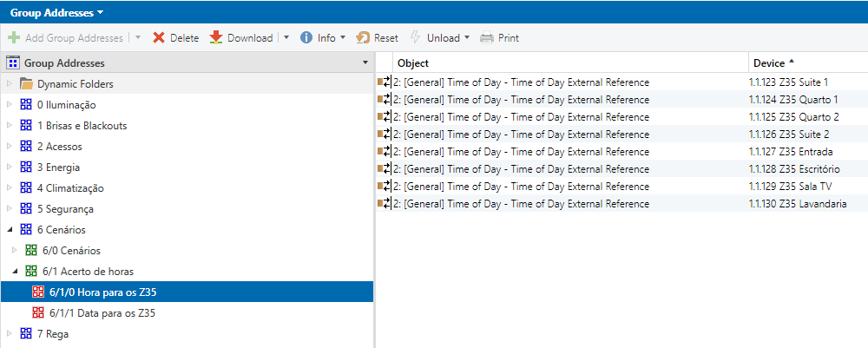Click the blue Info icon

[x=306, y=38]
